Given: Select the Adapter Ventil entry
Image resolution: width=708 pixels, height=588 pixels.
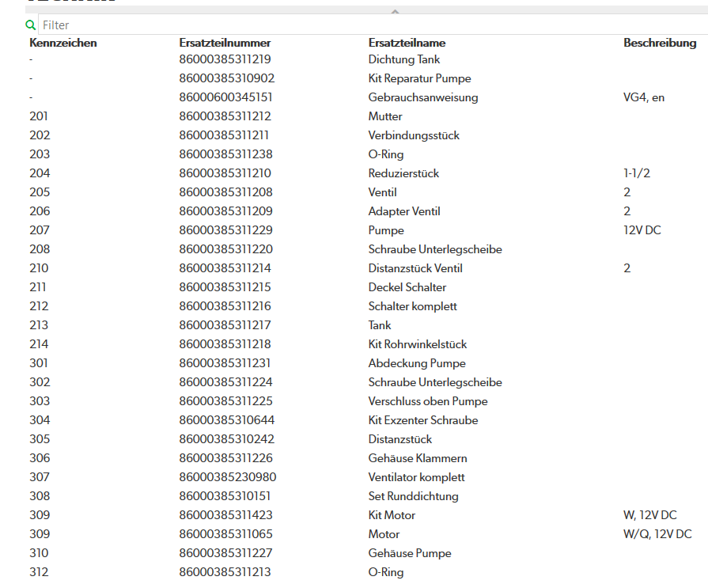Looking at the screenshot, I should point(404,211).
